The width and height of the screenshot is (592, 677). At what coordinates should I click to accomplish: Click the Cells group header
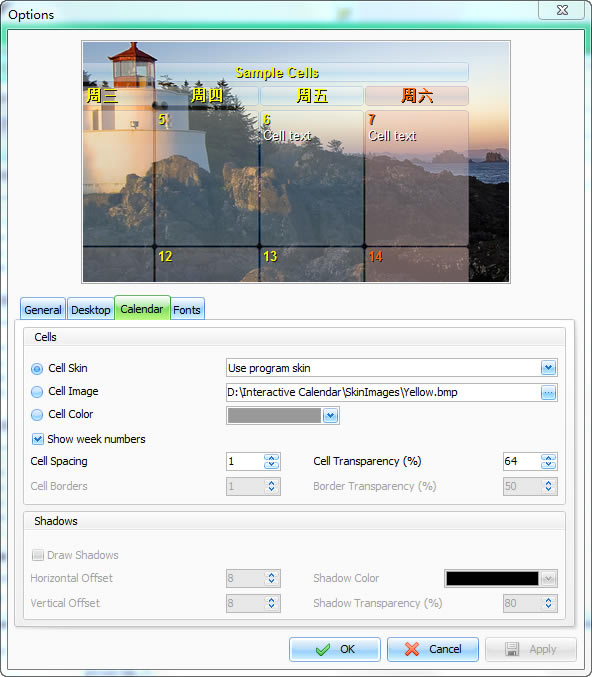[294, 337]
